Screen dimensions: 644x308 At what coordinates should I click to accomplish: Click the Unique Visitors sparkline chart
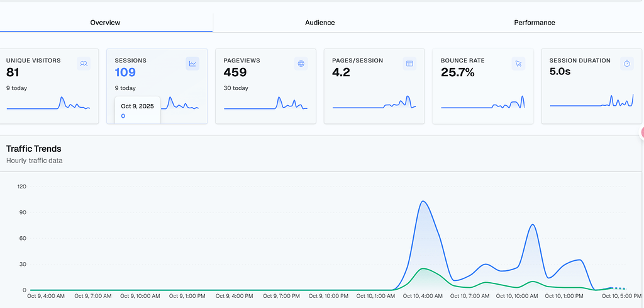(48, 103)
